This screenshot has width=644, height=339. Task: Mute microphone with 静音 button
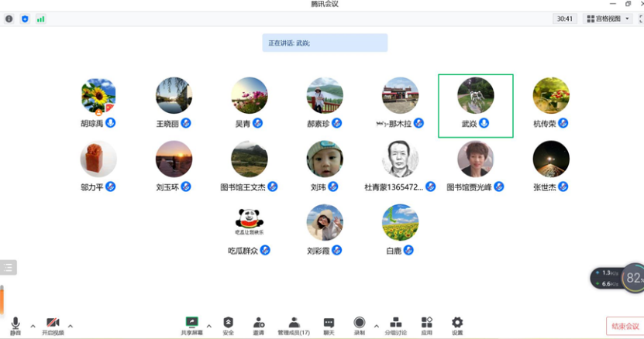pos(15,324)
